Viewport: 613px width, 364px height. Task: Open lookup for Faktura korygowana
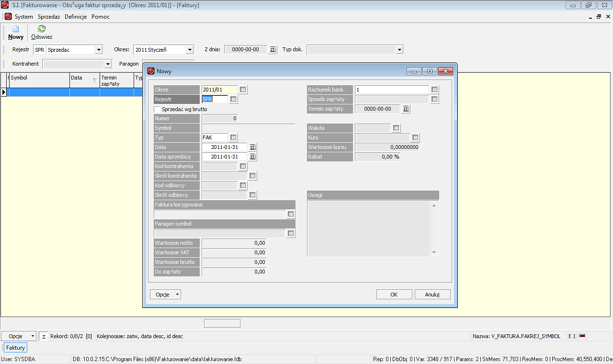(x=291, y=214)
